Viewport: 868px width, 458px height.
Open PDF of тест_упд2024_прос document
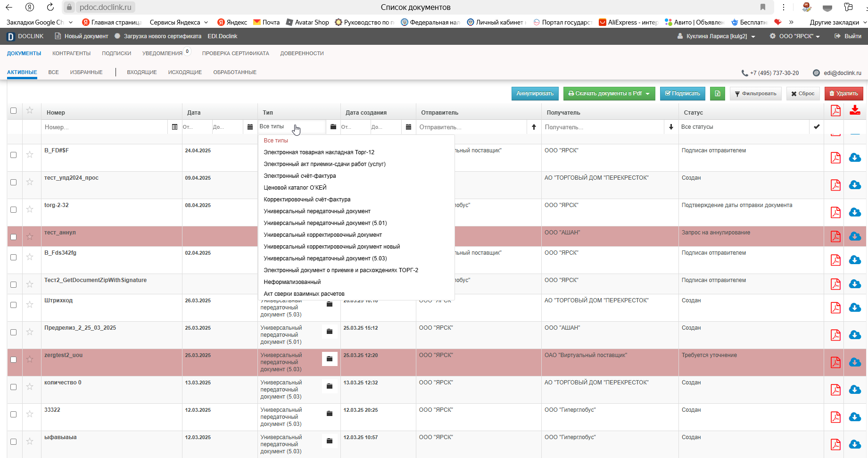click(x=835, y=185)
